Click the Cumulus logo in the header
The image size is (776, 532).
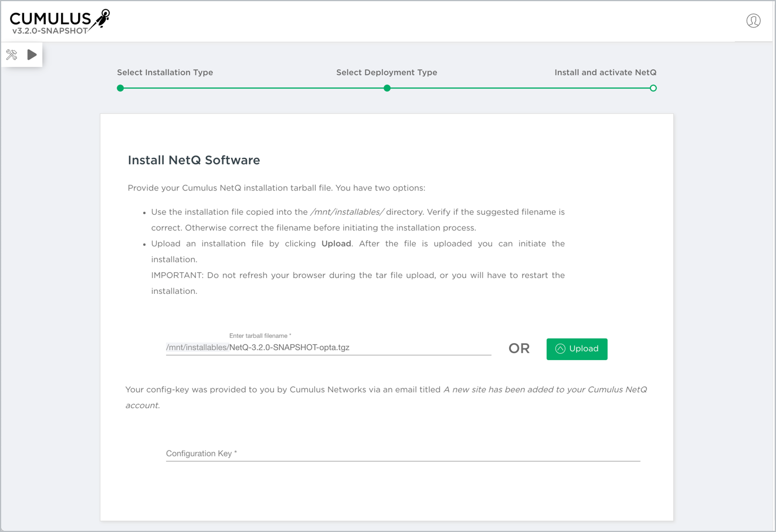tap(50, 19)
